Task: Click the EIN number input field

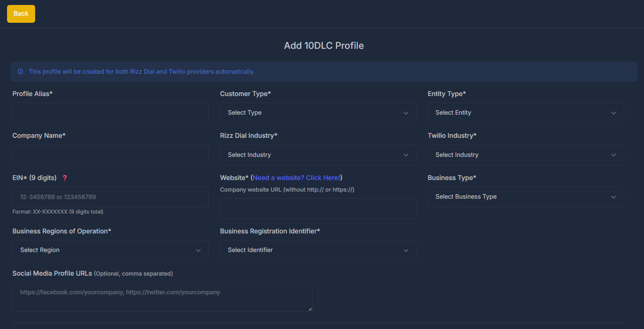Action: [110, 197]
